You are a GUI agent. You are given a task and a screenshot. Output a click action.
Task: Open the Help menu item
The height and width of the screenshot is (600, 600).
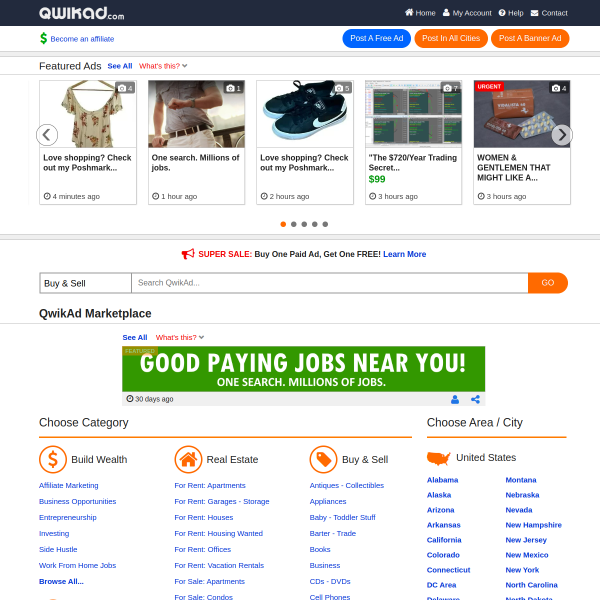pos(511,13)
